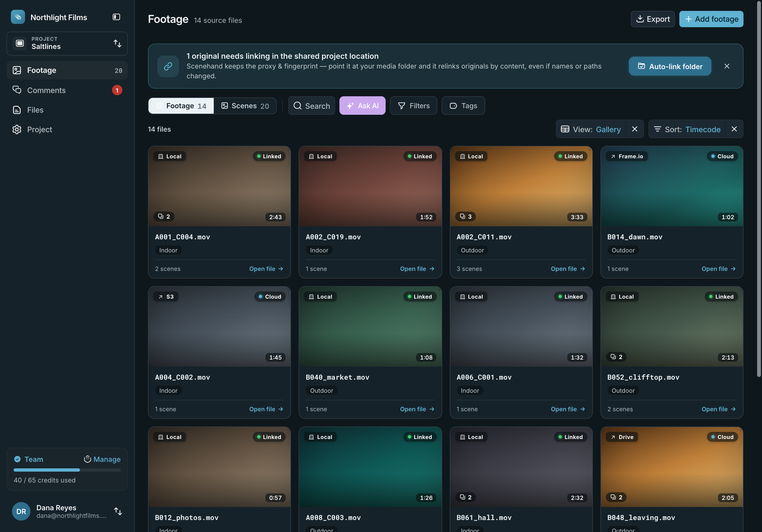Open Comments in the sidebar

67,90
